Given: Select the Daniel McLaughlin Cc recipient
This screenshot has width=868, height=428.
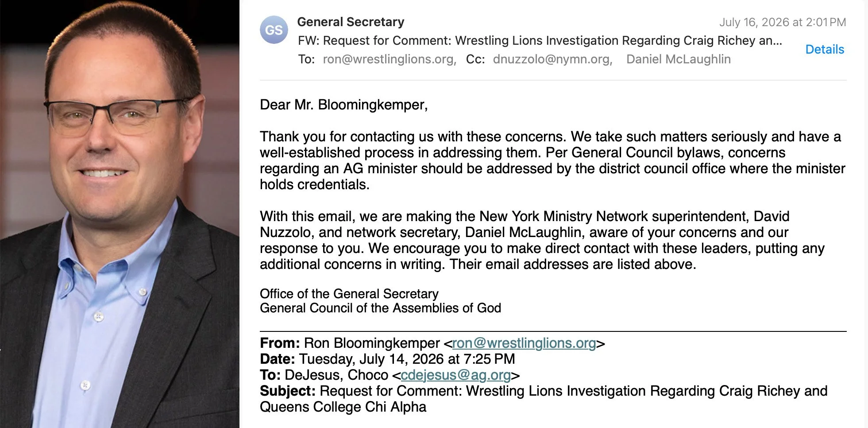Looking at the screenshot, I should [x=678, y=59].
